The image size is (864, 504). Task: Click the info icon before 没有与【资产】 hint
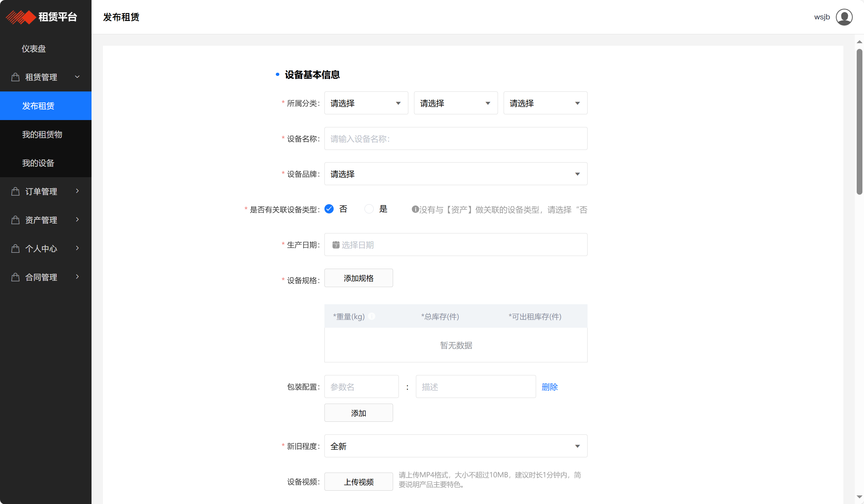click(x=415, y=209)
